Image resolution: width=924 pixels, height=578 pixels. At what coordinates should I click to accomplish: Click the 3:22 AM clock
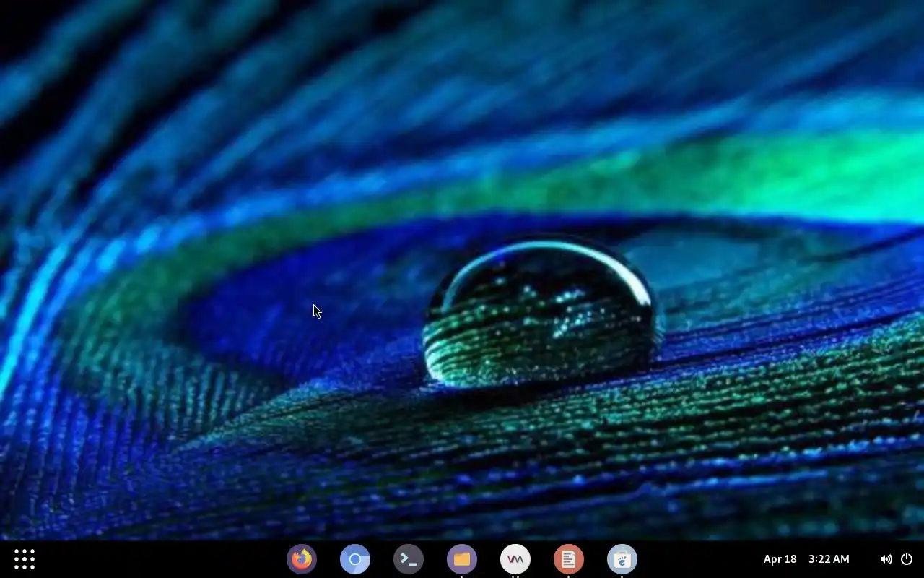click(829, 559)
